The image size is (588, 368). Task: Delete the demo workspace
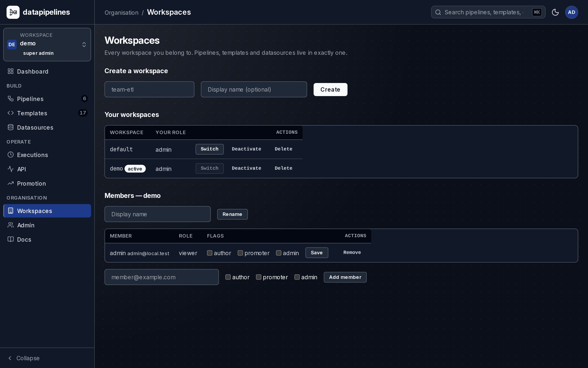tap(283, 168)
